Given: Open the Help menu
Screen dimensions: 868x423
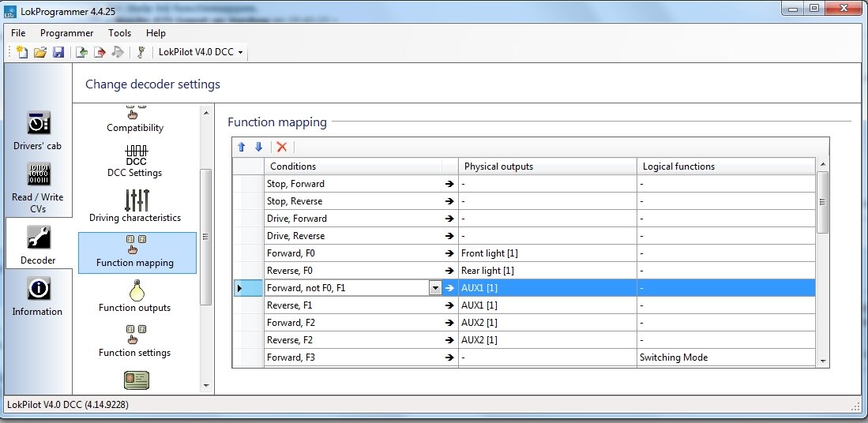Looking at the screenshot, I should (x=156, y=33).
